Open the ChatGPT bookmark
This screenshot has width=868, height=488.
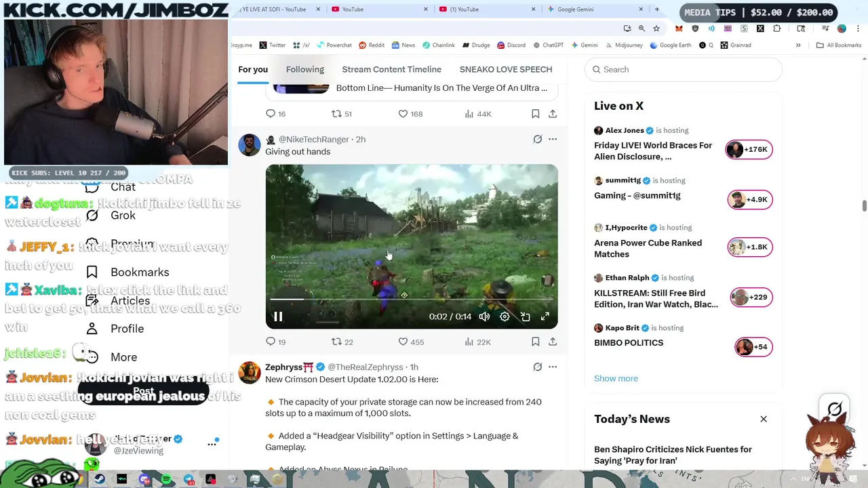point(548,45)
